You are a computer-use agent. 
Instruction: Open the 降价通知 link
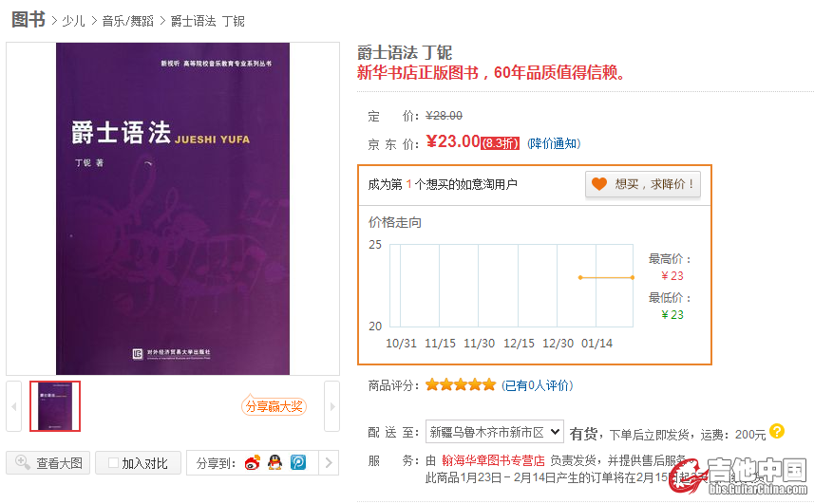[x=554, y=143]
